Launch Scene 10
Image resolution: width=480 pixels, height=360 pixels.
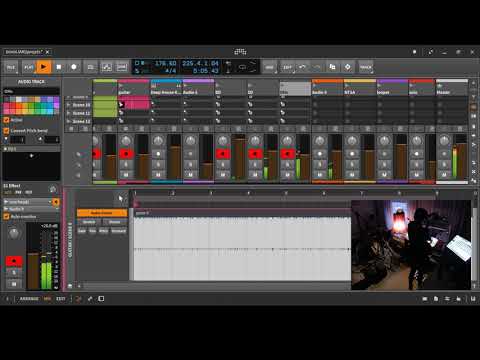(x=69, y=105)
